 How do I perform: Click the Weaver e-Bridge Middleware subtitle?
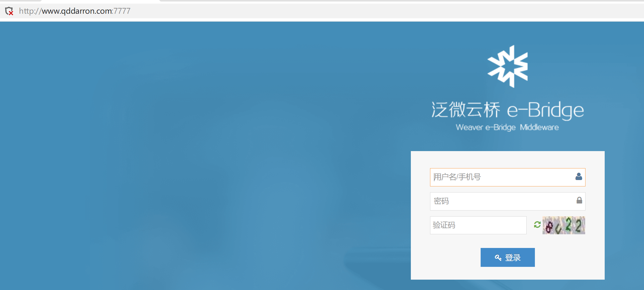pos(507,127)
